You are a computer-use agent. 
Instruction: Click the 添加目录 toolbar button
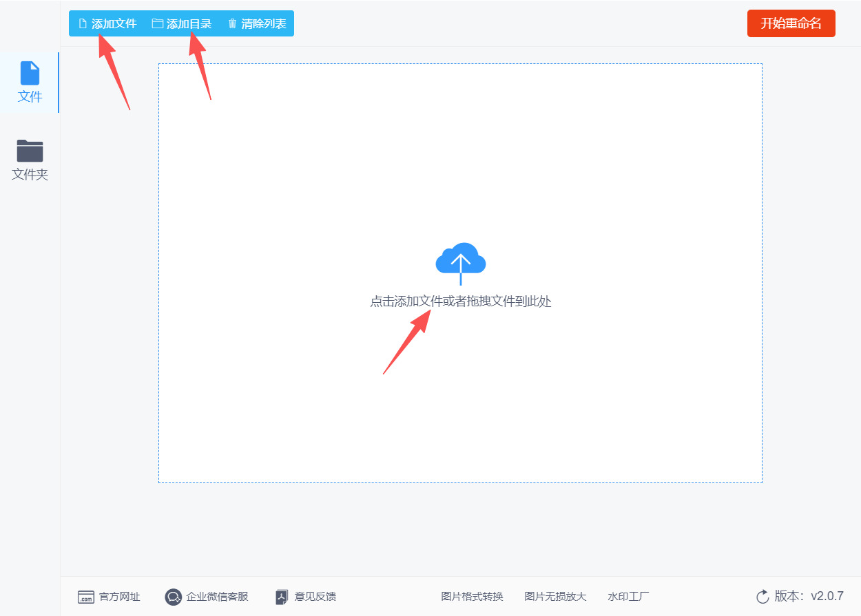(x=182, y=23)
